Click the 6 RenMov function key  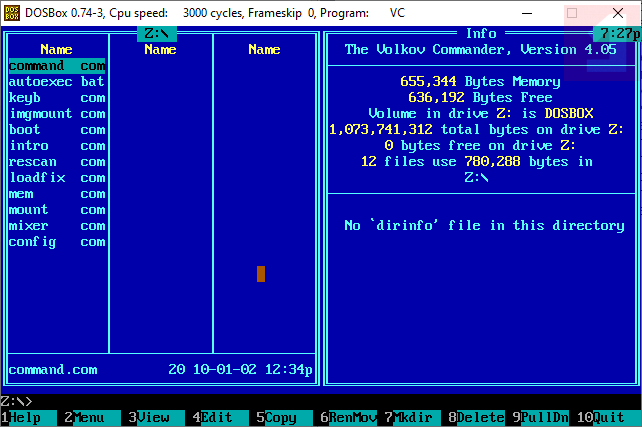(349, 418)
